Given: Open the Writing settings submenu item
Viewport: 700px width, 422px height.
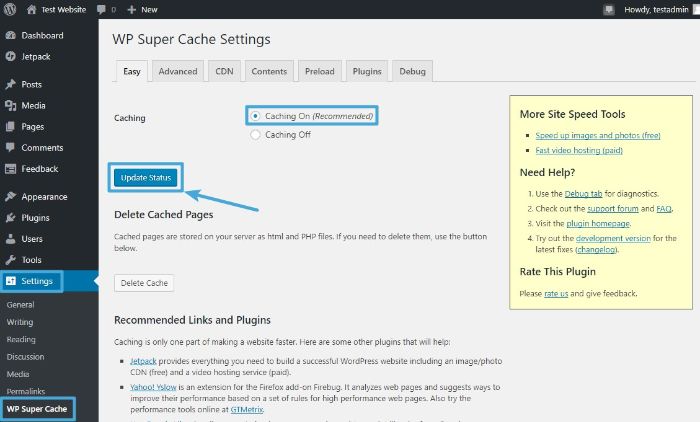Looking at the screenshot, I should pyautogui.click(x=20, y=322).
